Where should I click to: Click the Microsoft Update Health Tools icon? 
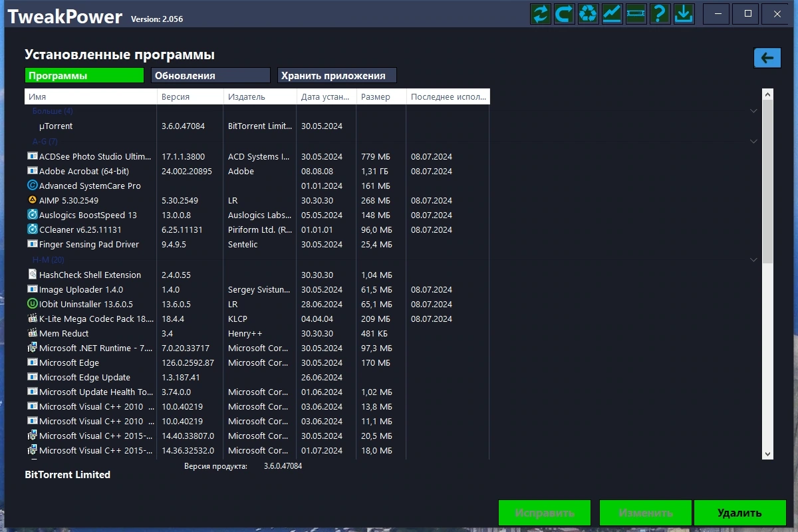(33, 392)
